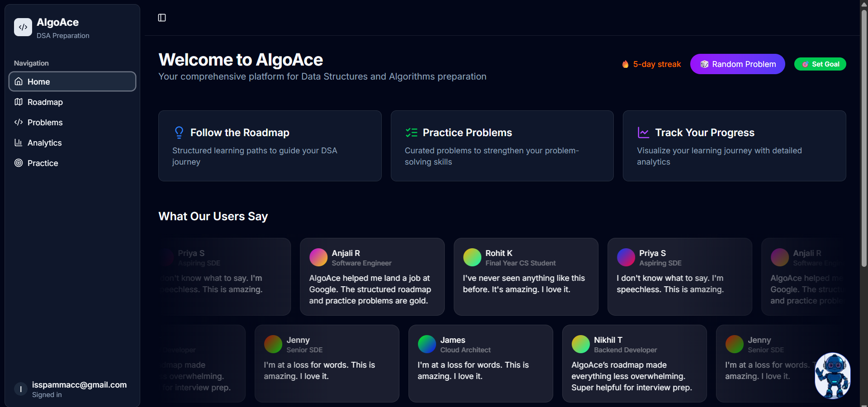Select Practice in the sidebar

point(72,163)
